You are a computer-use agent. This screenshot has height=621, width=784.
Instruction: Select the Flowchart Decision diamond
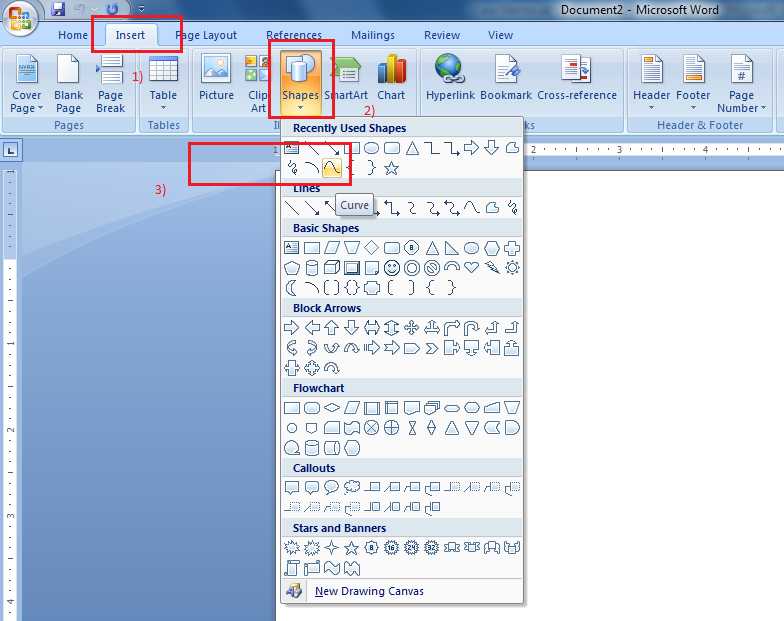(332, 408)
